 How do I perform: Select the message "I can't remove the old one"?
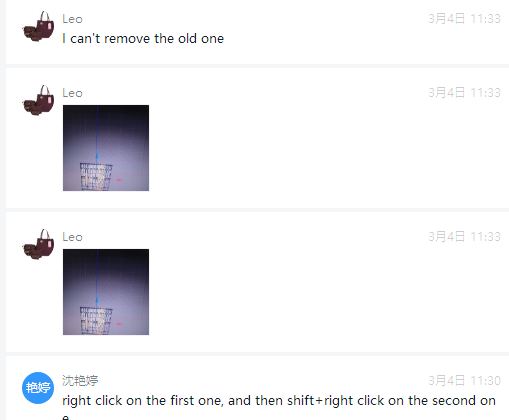[143, 39]
